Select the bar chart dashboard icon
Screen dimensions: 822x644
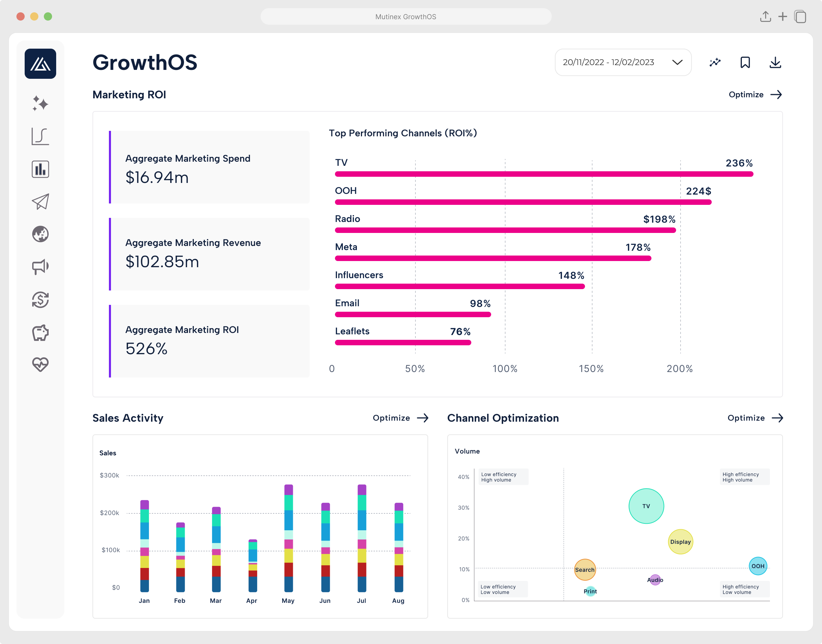click(40, 169)
